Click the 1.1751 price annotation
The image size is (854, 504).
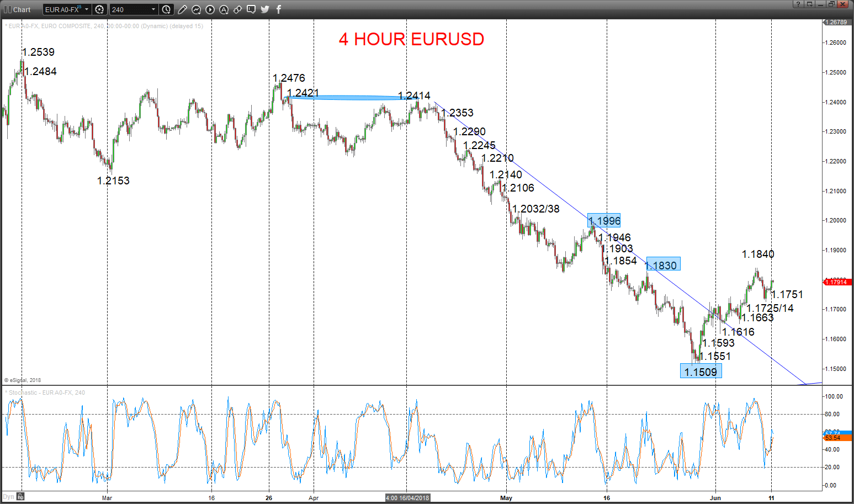[787, 294]
